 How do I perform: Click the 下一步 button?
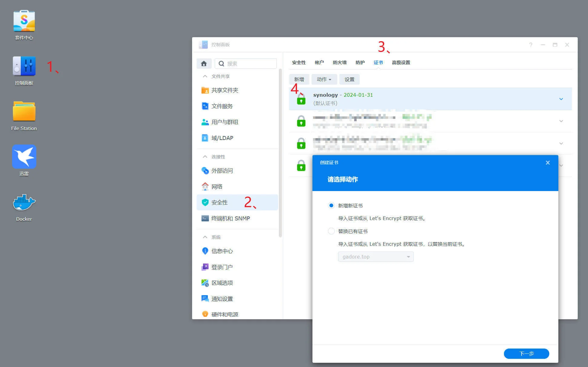tap(526, 353)
